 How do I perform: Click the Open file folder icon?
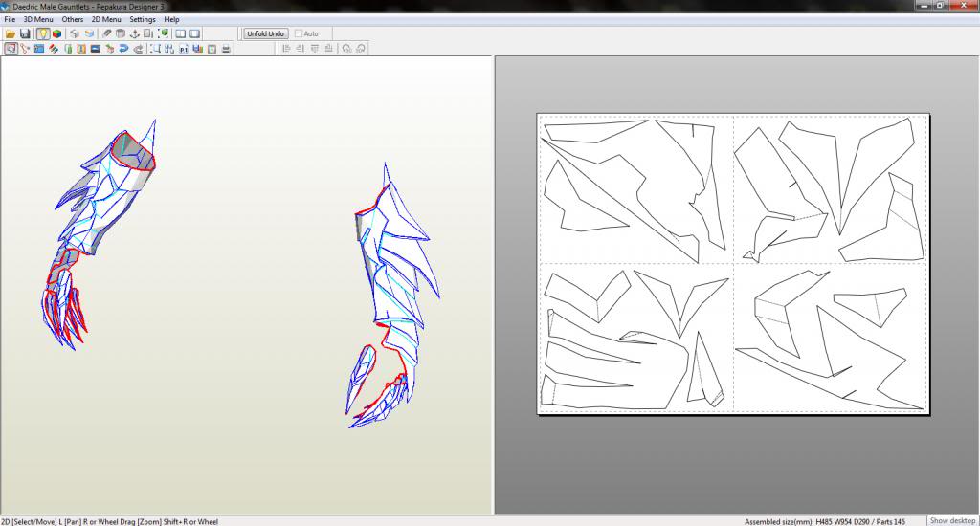10,33
